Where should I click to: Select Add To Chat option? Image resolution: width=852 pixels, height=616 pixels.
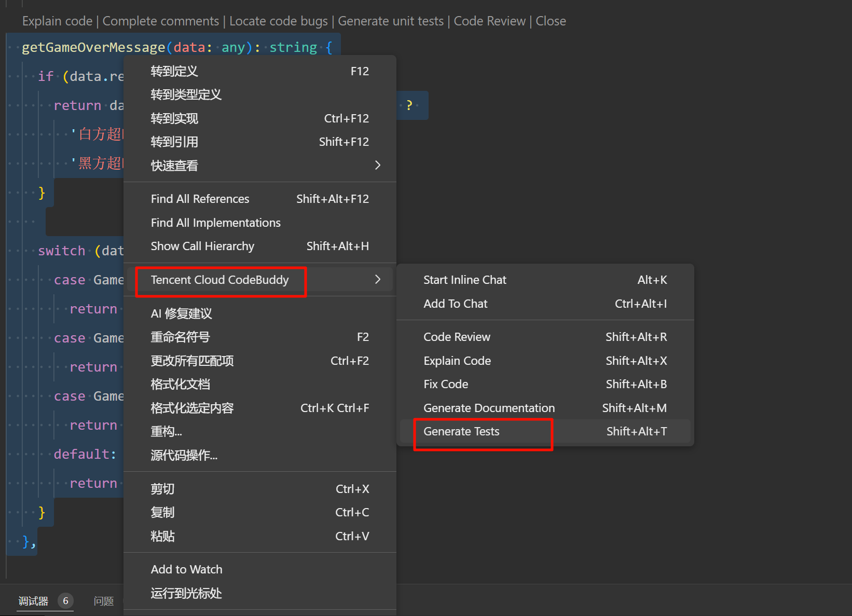click(x=456, y=304)
